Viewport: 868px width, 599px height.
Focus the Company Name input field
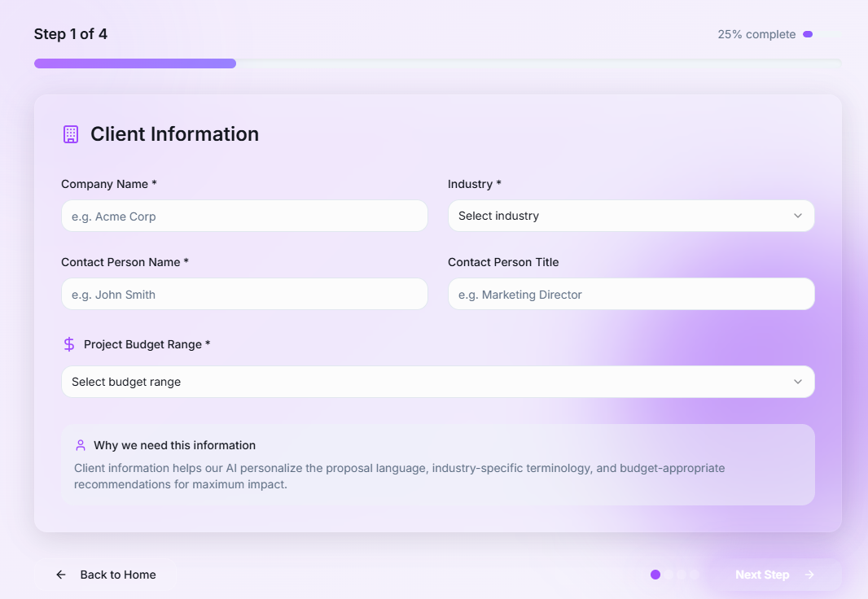[x=244, y=216]
